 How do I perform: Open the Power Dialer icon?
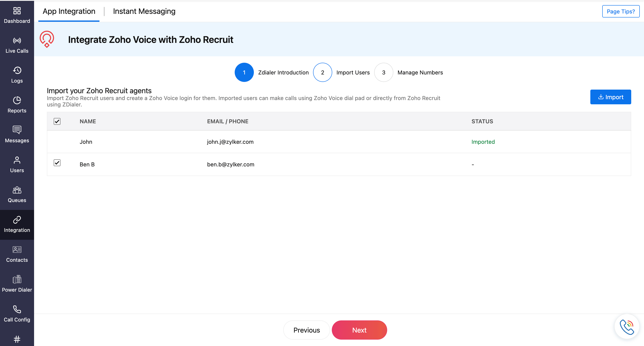(17, 279)
